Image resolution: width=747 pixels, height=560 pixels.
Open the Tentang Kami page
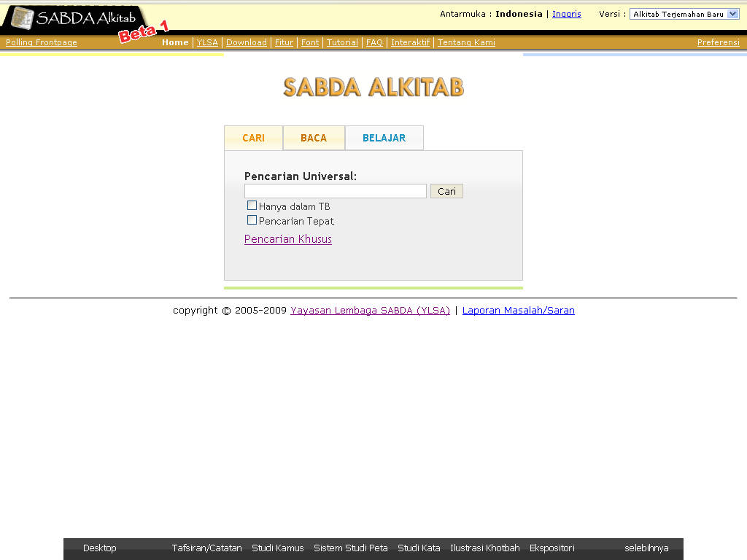pyautogui.click(x=466, y=42)
